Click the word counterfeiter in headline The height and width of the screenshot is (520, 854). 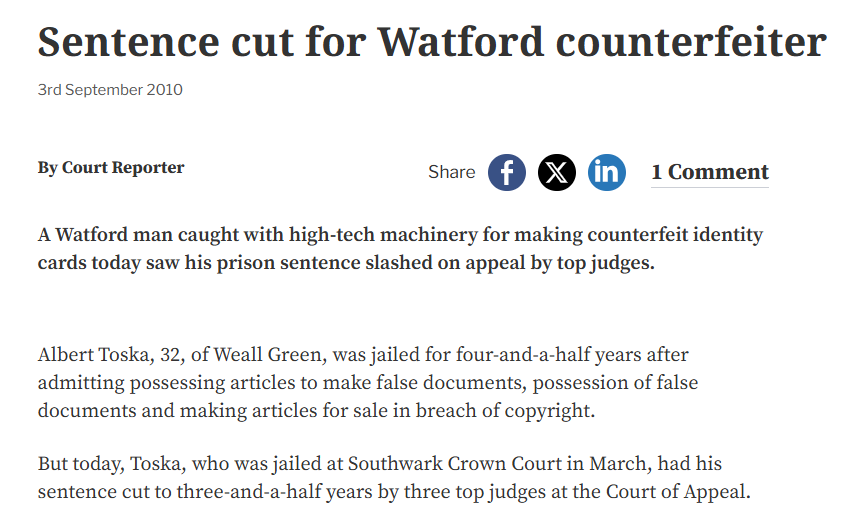691,42
